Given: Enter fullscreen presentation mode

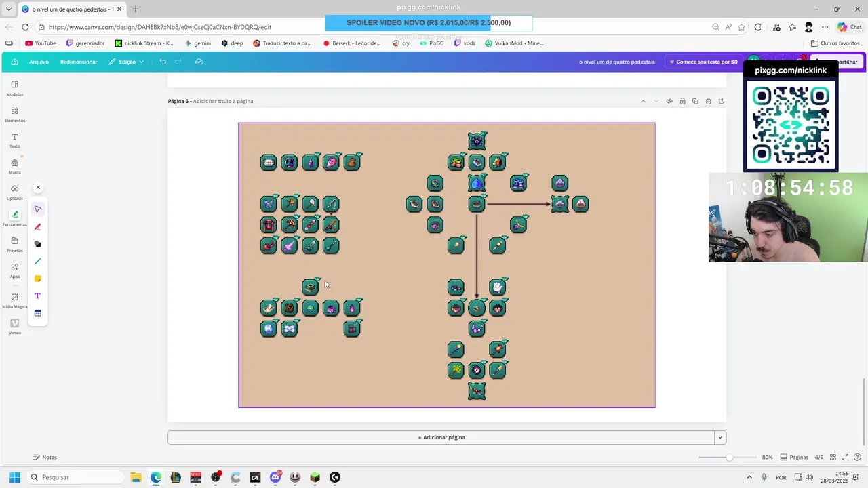Looking at the screenshot, I should tap(845, 457).
